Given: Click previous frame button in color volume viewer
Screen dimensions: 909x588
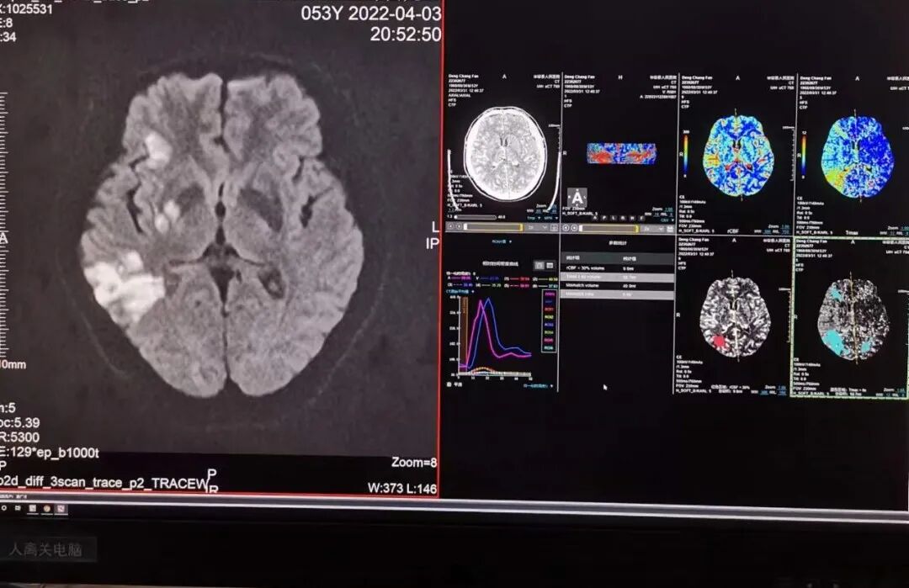Looking at the screenshot, I should tap(566, 228).
